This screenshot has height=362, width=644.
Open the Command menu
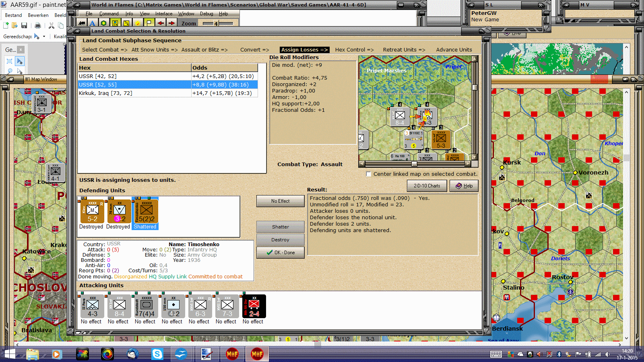point(109,14)
